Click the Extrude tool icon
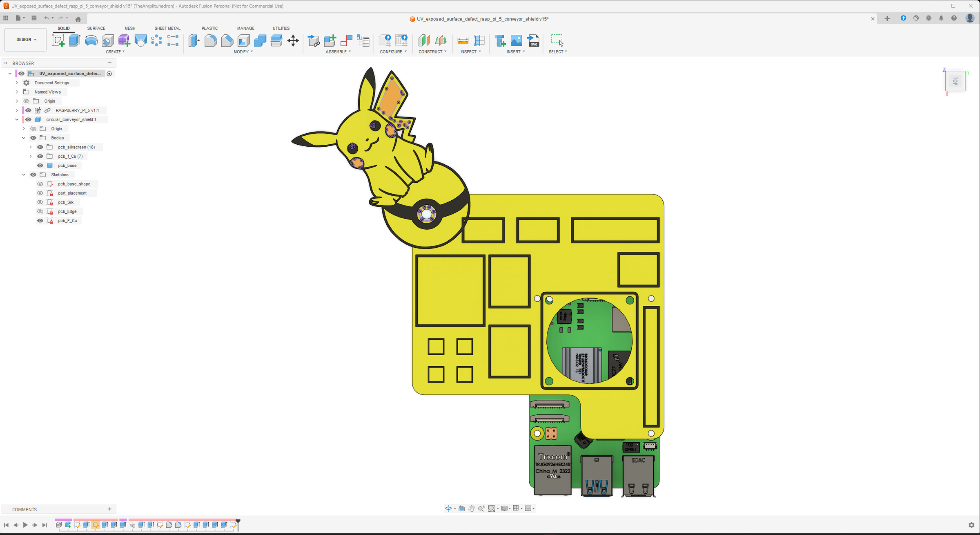Viewport: 980px width, 535px height. tap(75, 40)
